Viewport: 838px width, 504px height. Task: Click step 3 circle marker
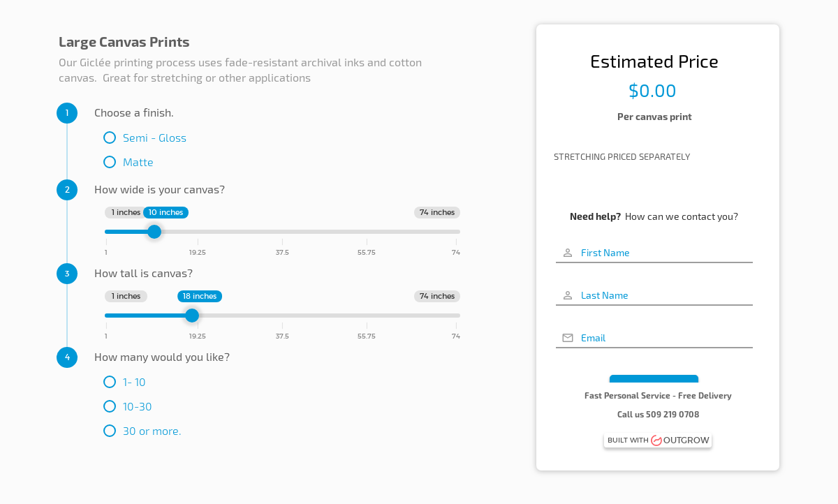[67, 274]
